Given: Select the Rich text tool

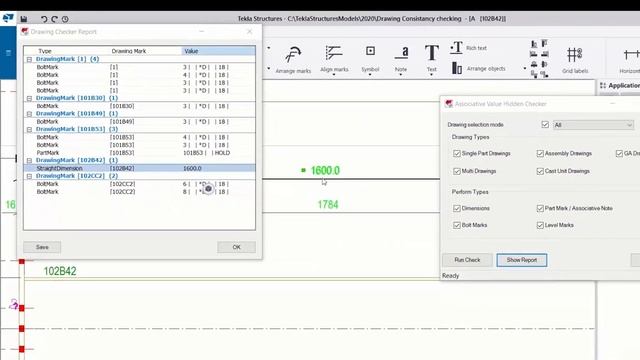Looking at the screenshot, I should click(468, 48).
